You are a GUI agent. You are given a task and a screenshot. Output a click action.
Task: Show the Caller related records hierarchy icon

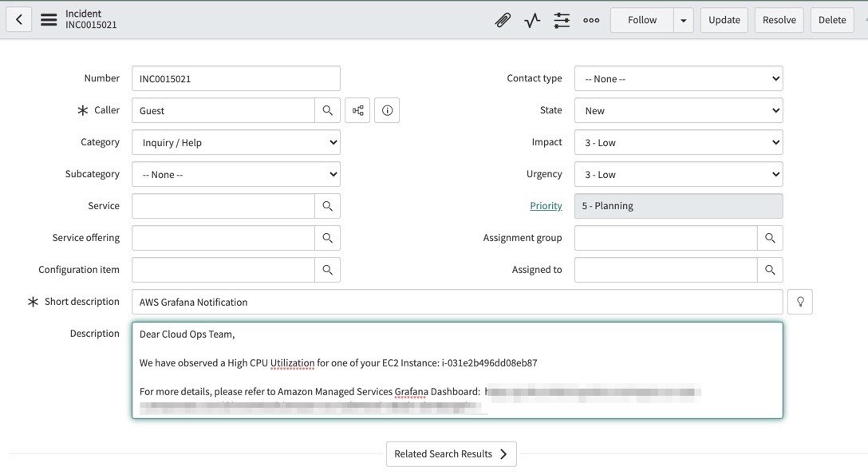357,110
